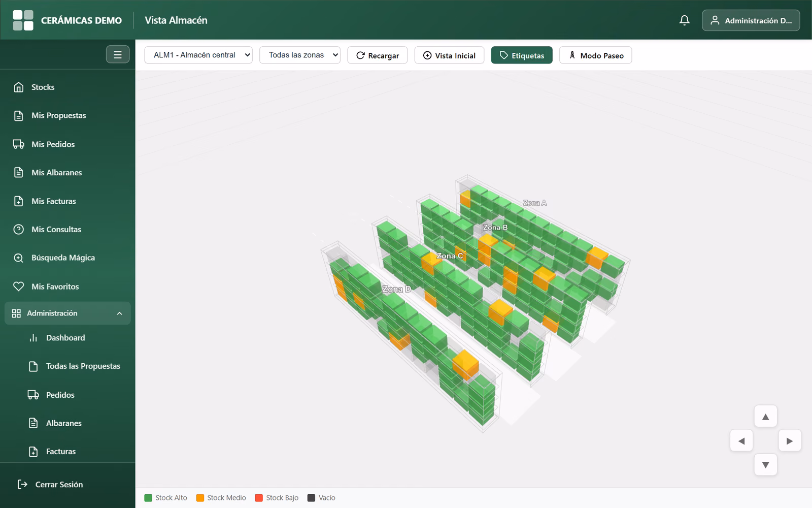
Task: Open Mis Albaranes page
Action: [67, 173]
